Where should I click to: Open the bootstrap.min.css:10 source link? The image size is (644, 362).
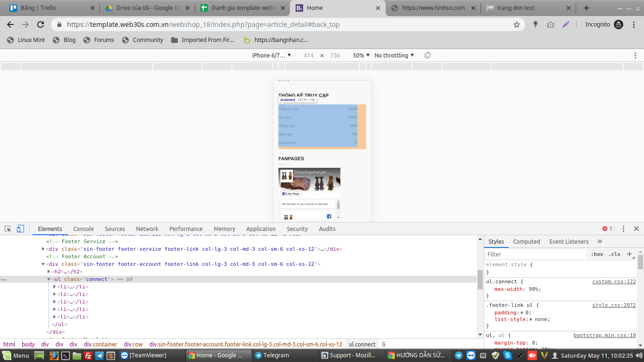(x=605, y=335)
